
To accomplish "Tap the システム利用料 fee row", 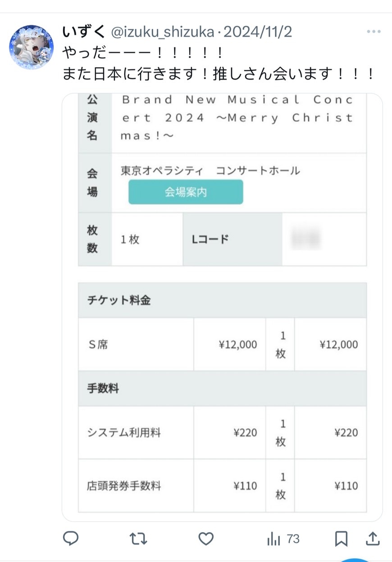I will [222, 433].
